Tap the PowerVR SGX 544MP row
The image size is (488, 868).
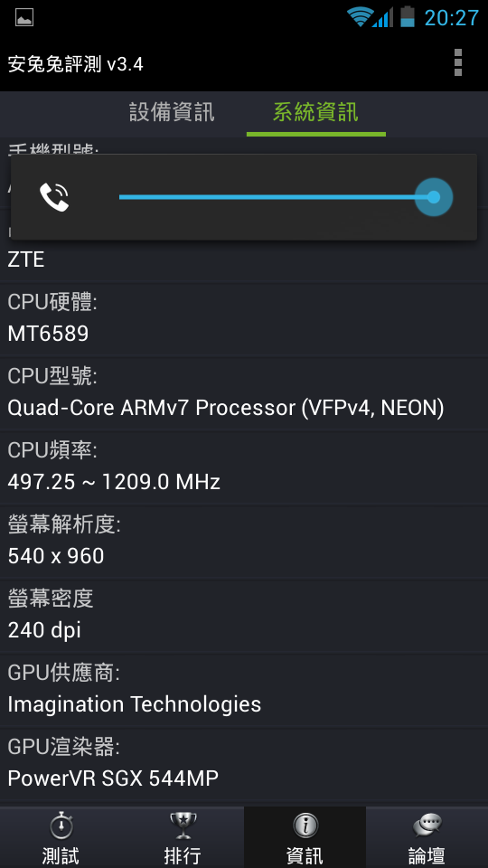(x=244, y=765)
